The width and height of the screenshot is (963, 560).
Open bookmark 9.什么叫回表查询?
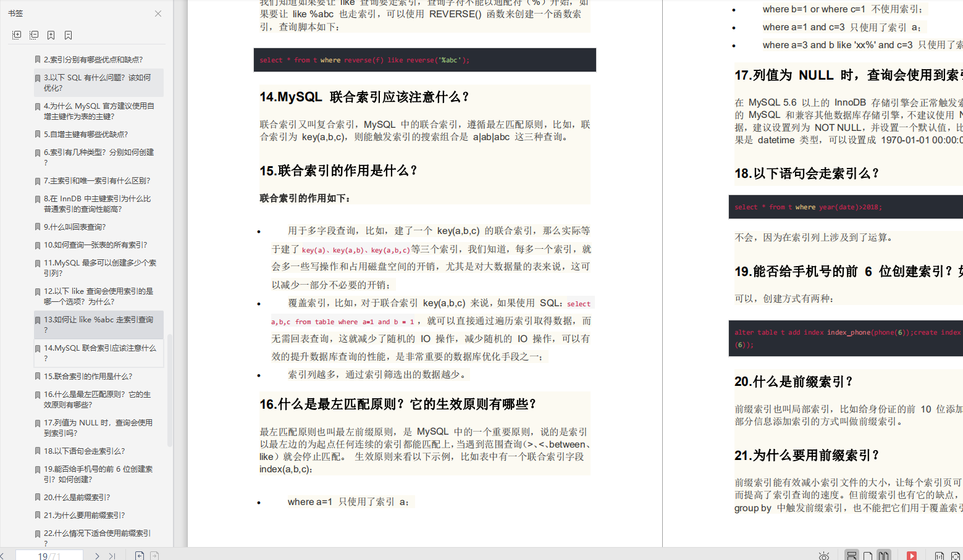[75, 227]
